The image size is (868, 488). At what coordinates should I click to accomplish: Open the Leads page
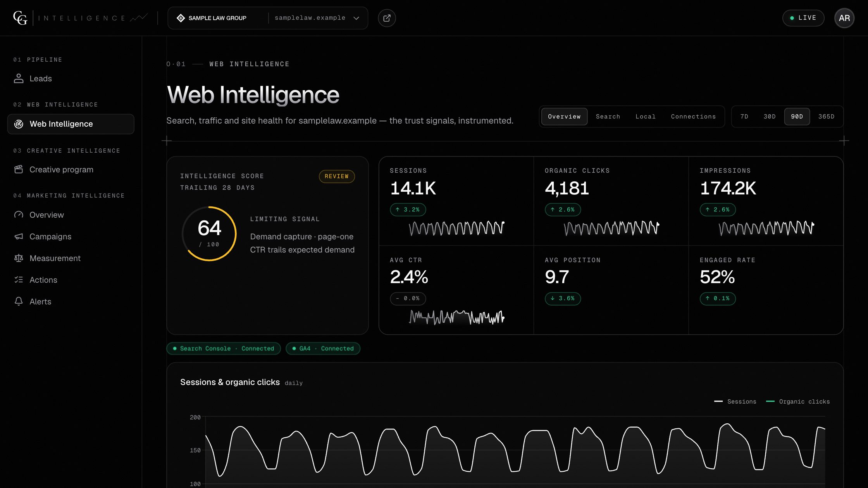tap(71, 79)
